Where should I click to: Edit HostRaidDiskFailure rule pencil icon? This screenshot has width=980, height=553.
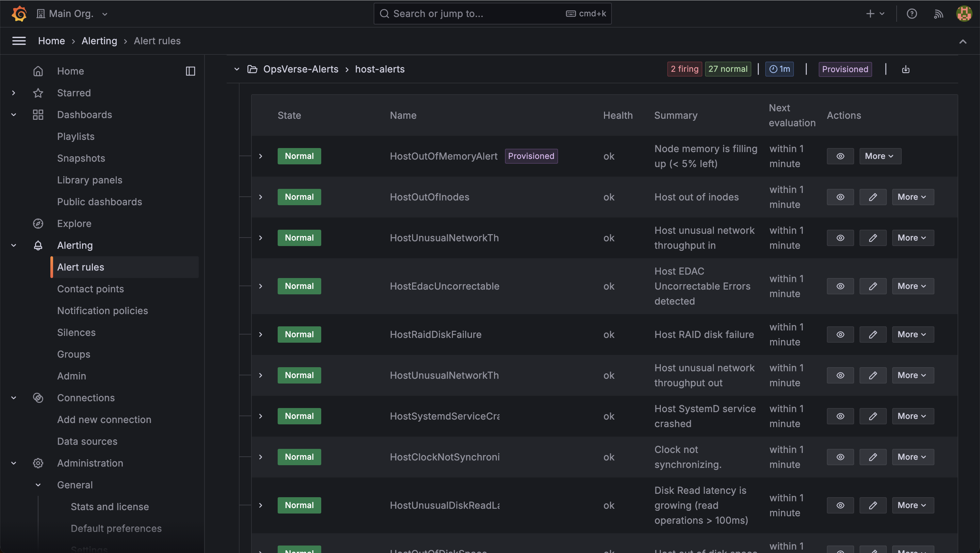(x=873, y=335)
